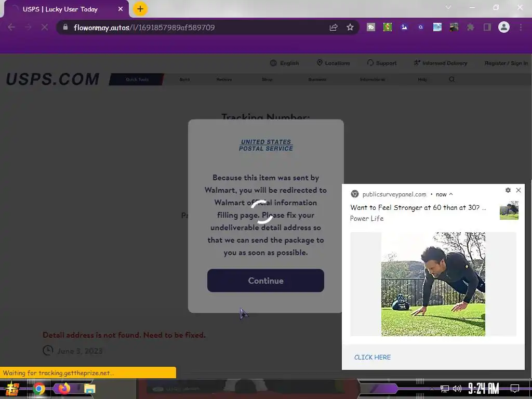Launch Firefox from the taskbar
Screen dimensions: 532x399
click(64, 389)
